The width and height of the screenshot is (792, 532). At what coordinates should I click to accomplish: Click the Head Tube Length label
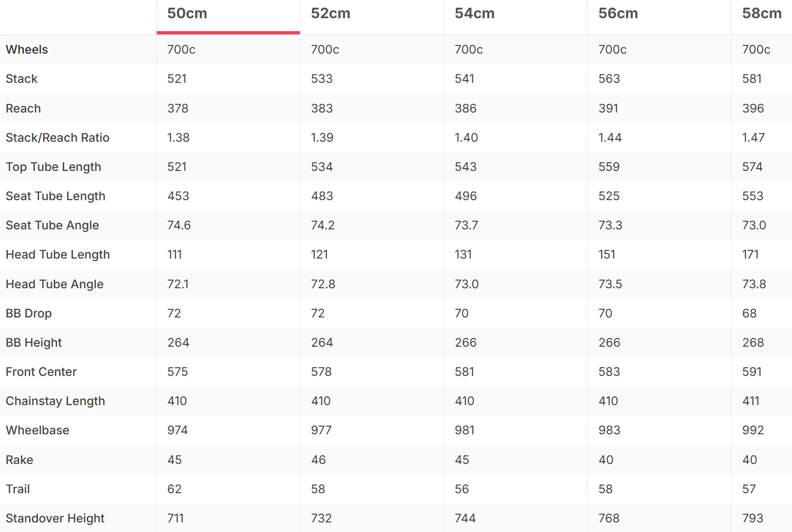(58, 255)
